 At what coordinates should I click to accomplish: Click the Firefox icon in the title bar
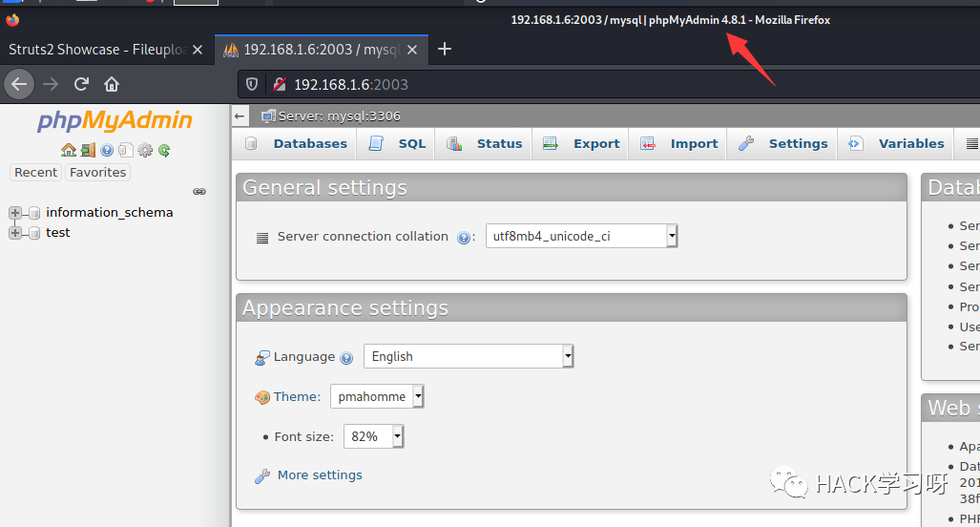tap(12, 19)
